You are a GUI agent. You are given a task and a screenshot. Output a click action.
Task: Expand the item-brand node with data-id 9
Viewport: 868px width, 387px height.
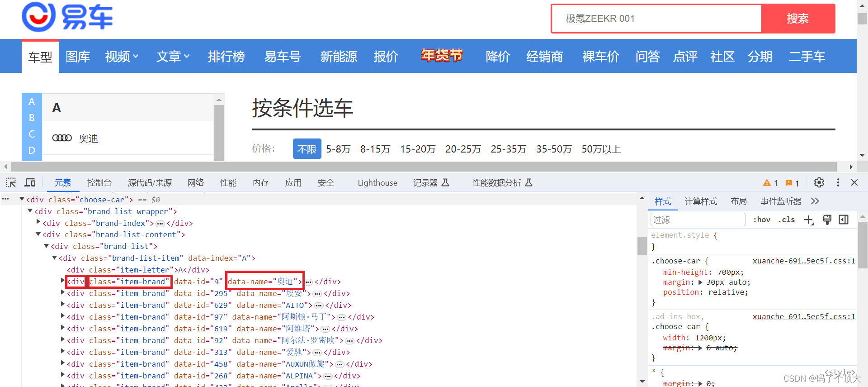63,281
